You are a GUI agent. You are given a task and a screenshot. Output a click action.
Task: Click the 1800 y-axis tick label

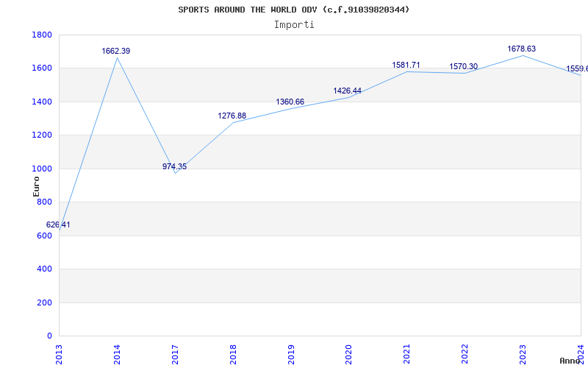pos(42,35)
